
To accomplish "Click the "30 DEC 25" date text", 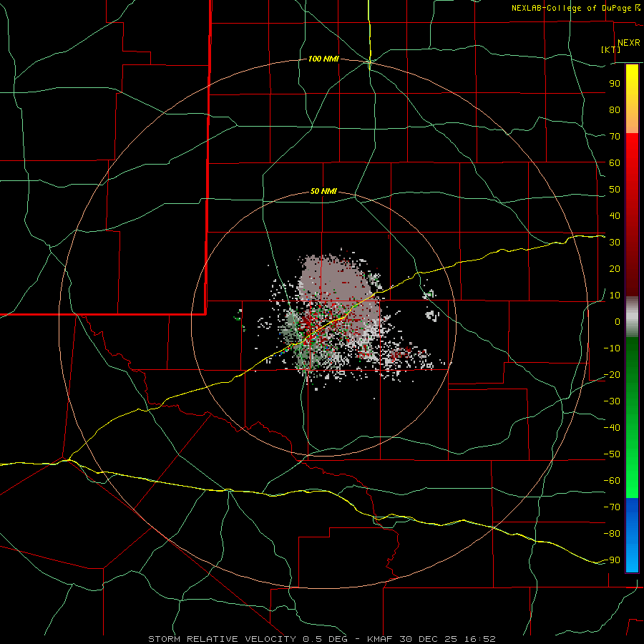I will pos(428,639).
